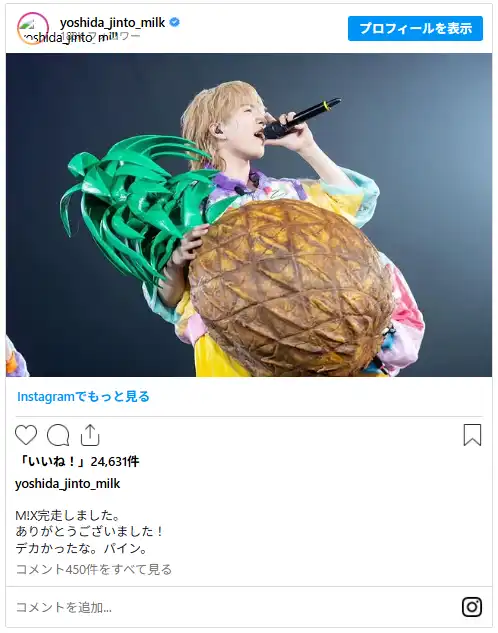Click caption line M!X完走しました。
This screenshot has width=498, height=633.
(x=67, y=515)
